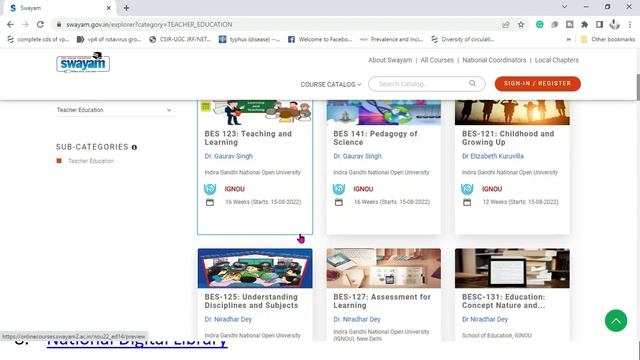This screenshot has width=640, height=360.
Task: Click the browser forward arrow
Action: click(25, 24)
